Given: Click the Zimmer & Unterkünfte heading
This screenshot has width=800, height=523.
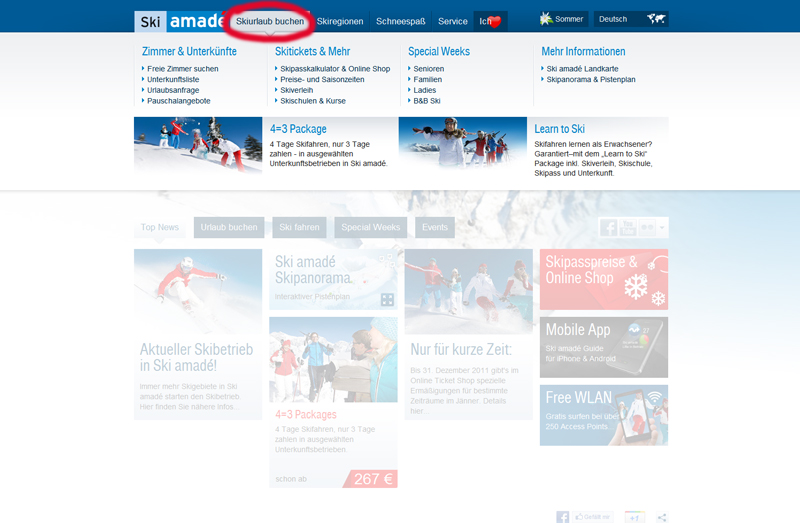Looking at the screenshot, I should [x=189, y=52].
